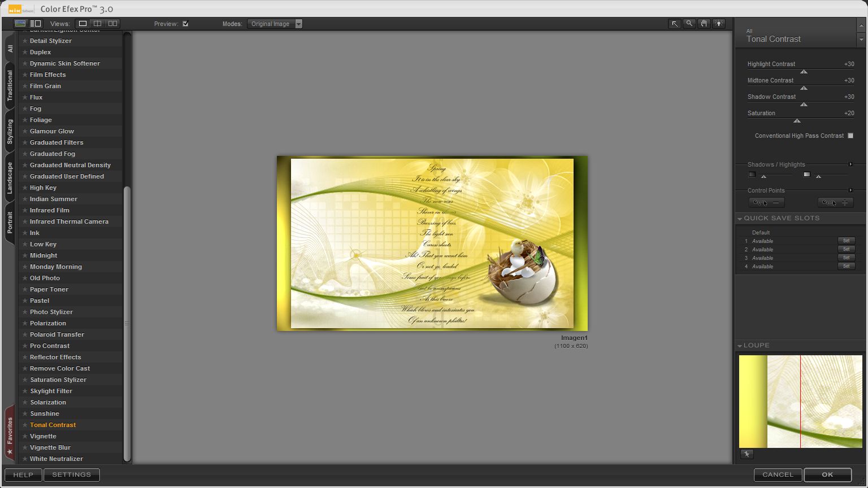Select the Graduated Neutral Density filter
The image size is (868, 488).
(x=71, y=165)
